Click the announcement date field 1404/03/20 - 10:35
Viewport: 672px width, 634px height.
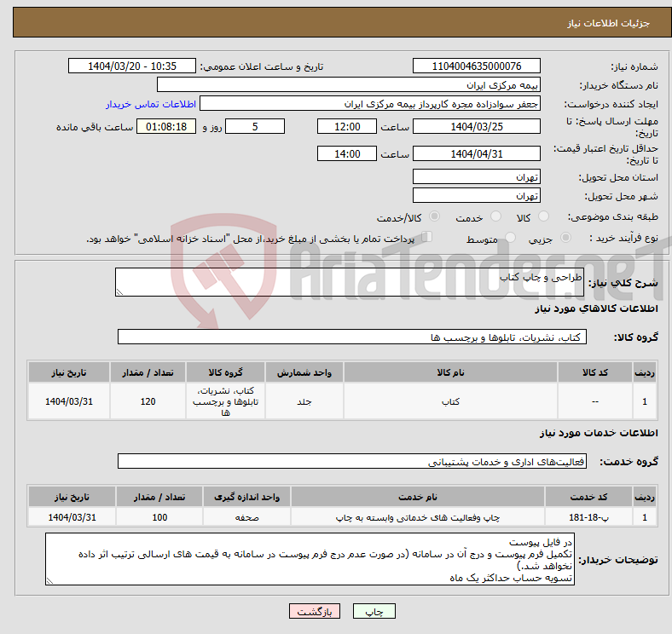tap(132, 66)
